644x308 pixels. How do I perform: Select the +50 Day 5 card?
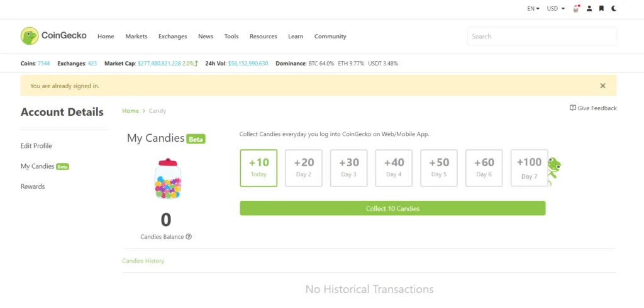(x=439, y=168)
